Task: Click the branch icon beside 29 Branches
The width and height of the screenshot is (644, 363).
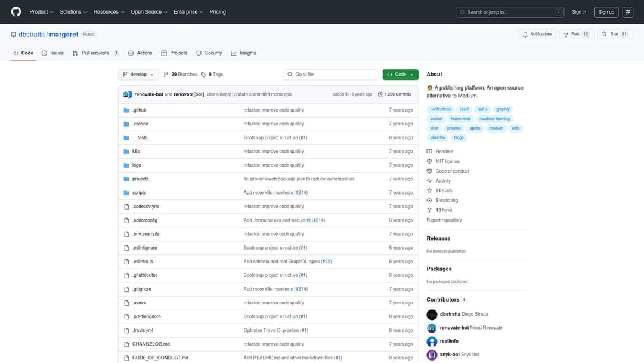Action: coord(166,75)
